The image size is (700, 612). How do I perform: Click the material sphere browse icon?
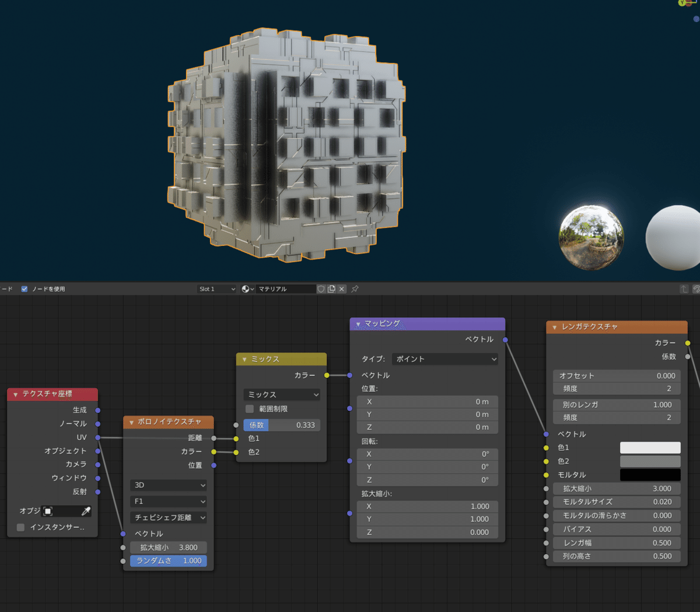(247, 289)
